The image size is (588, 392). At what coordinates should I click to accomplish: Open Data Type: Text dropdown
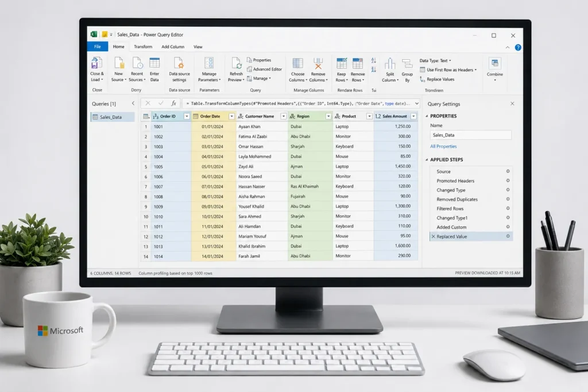click(435, 60)
